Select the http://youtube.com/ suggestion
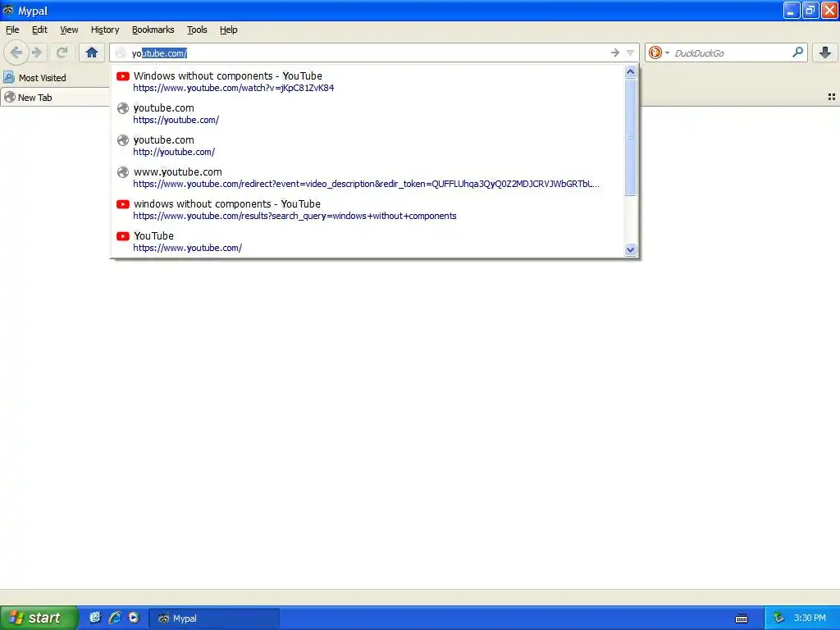 [367, 146]
